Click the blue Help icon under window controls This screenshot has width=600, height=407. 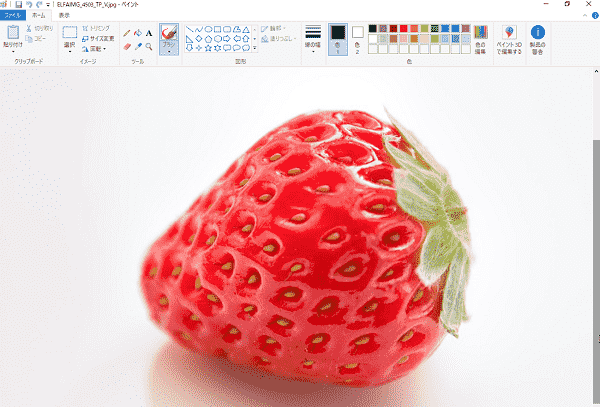[595, 16]
